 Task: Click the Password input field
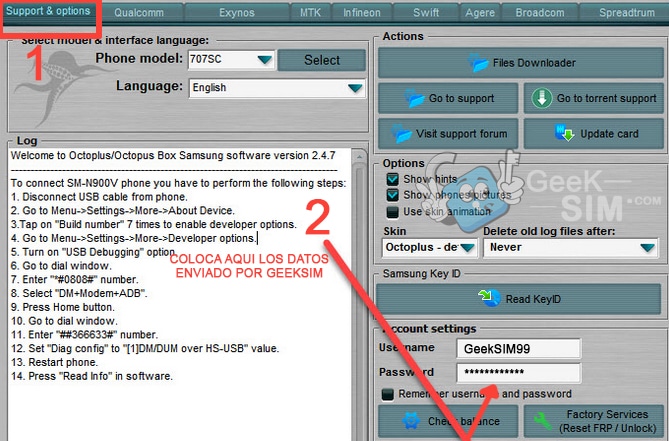pos(518,373)
